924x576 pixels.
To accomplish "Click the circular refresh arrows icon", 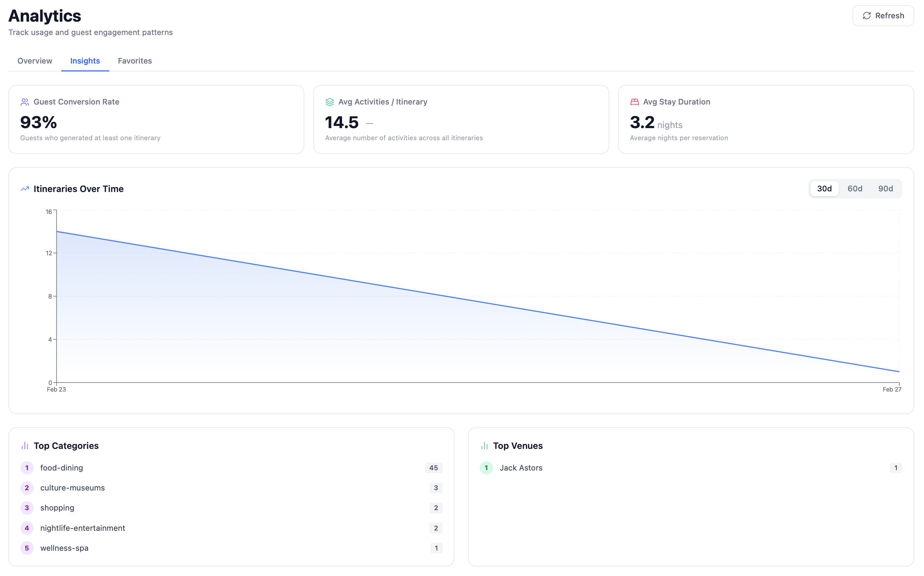I will coord(867,16).
